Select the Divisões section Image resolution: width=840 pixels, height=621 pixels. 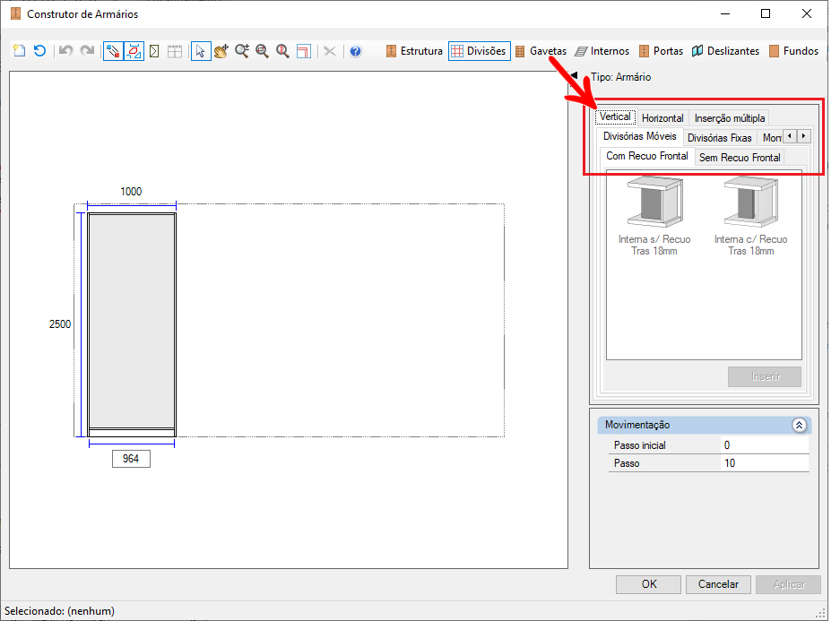point(479,51)
